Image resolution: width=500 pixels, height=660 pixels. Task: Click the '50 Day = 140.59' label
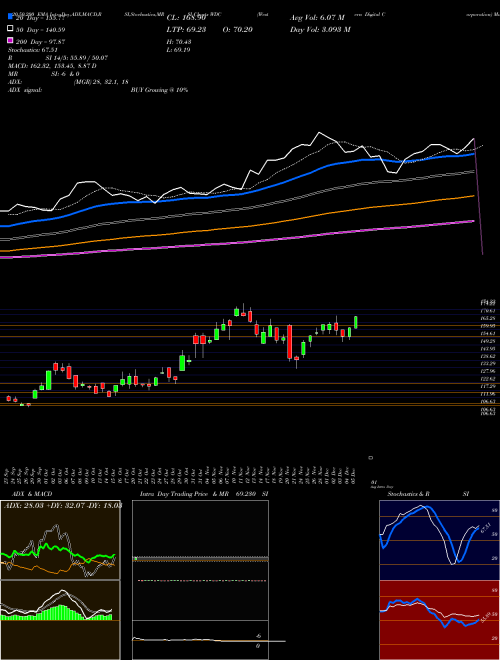coord(40,30)
